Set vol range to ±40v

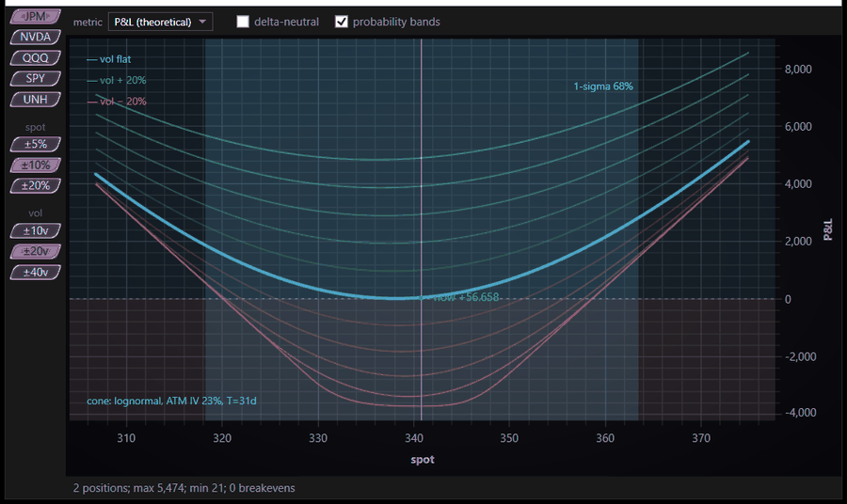36,272
